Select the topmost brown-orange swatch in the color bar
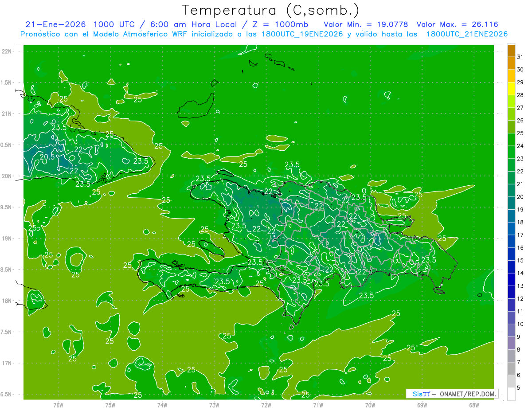532x411 pixels. [511, 51]
